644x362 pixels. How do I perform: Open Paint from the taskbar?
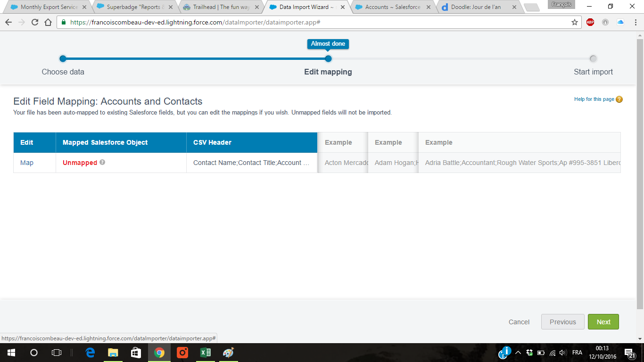tap(228, 353)
